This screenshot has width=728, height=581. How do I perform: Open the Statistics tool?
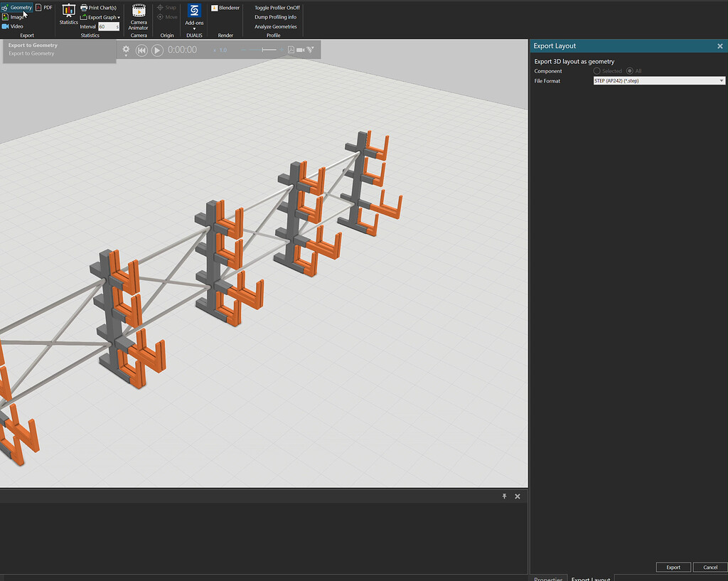68,14
